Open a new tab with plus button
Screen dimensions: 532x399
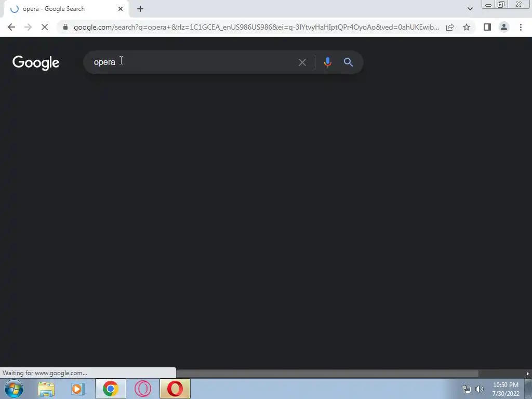140,9
